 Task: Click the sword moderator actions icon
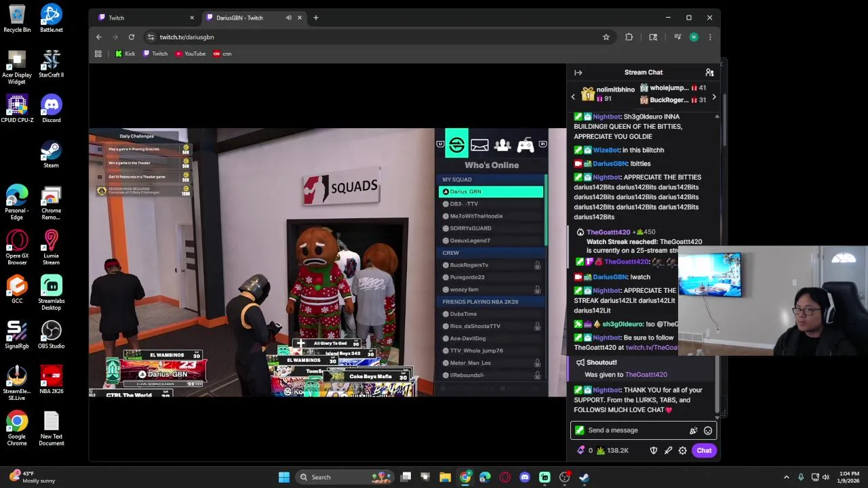(668, 451)
